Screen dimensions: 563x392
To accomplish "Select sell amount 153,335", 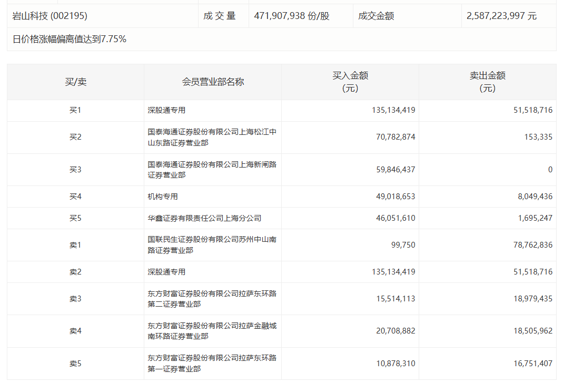I will (538, 138).
